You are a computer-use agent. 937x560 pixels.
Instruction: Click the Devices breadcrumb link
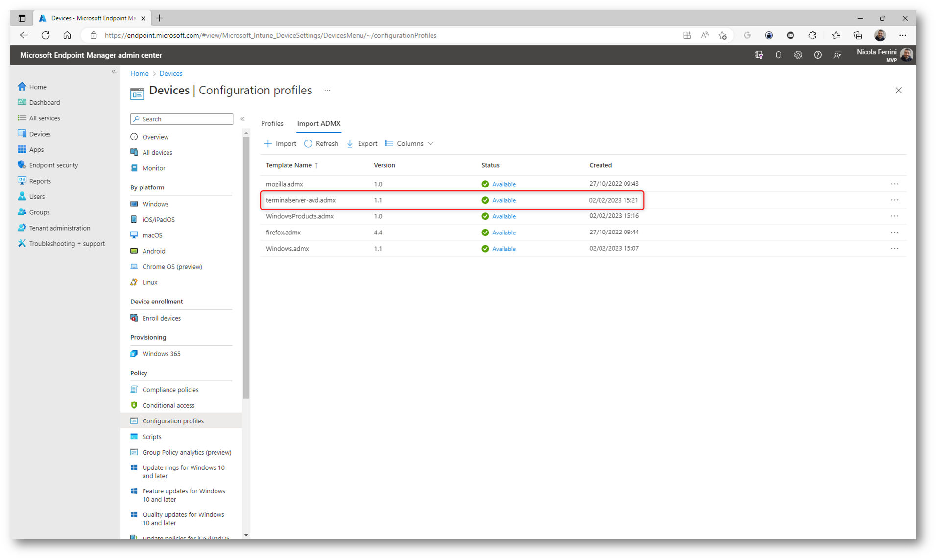[170, 73]
